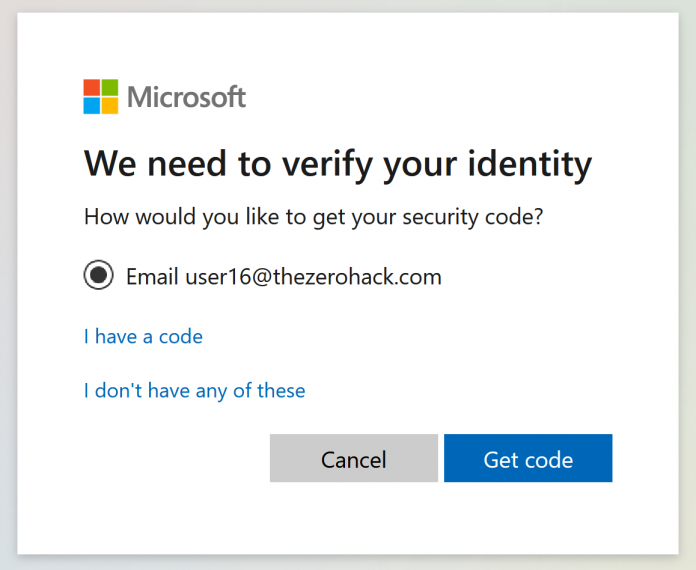
Task: Click the "How would you like to get your security code?" text
Action: [313, 217]
